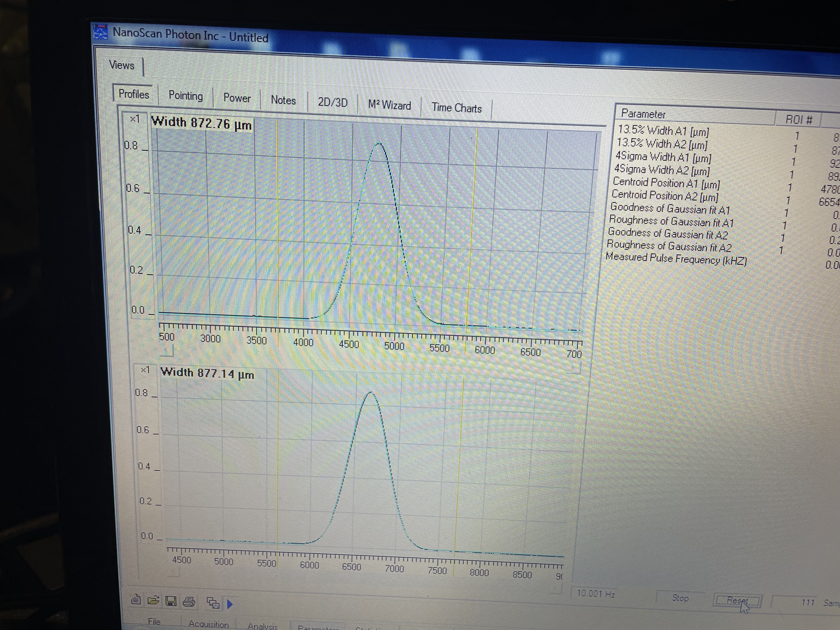The image size is (840, 630).
Task: Click the blue Start acquisition arrow
Action: (x=230, y=604)
